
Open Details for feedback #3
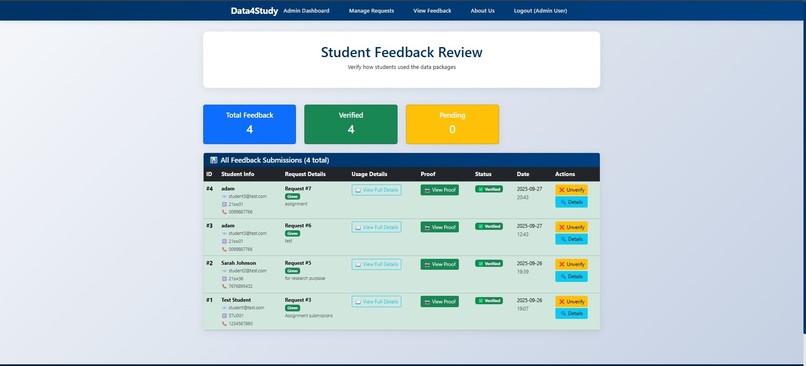point(571,239)
